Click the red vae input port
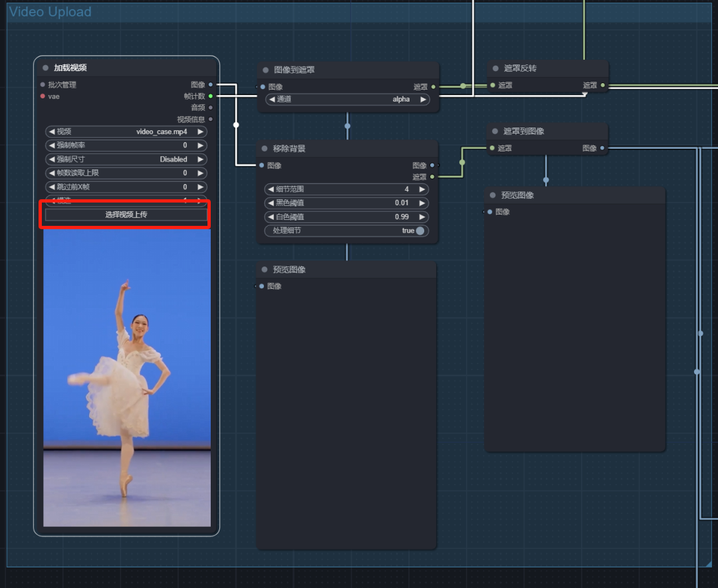 (x=43, y=96)
